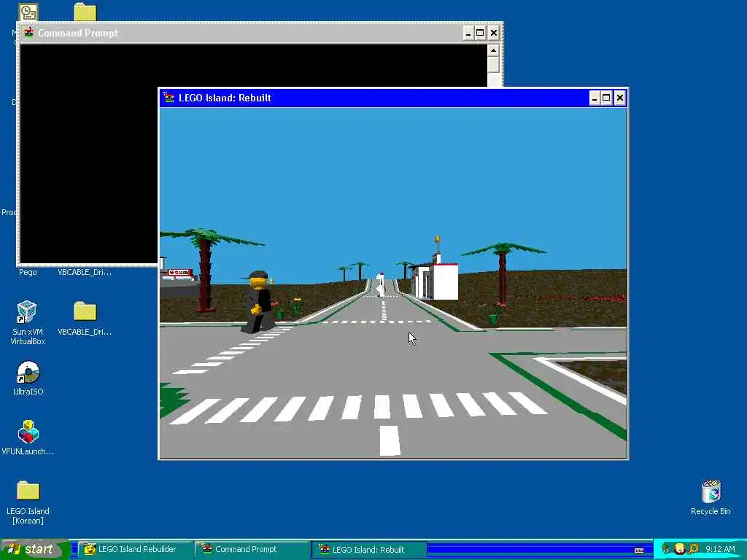Click the Command Prompt scrollbar up arrow

coord(494,50)
